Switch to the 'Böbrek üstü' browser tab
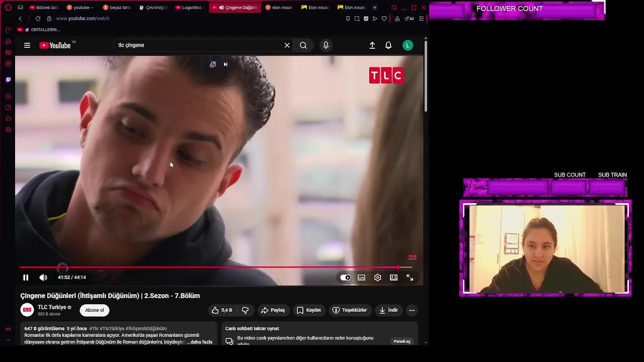 pos(45,8)
